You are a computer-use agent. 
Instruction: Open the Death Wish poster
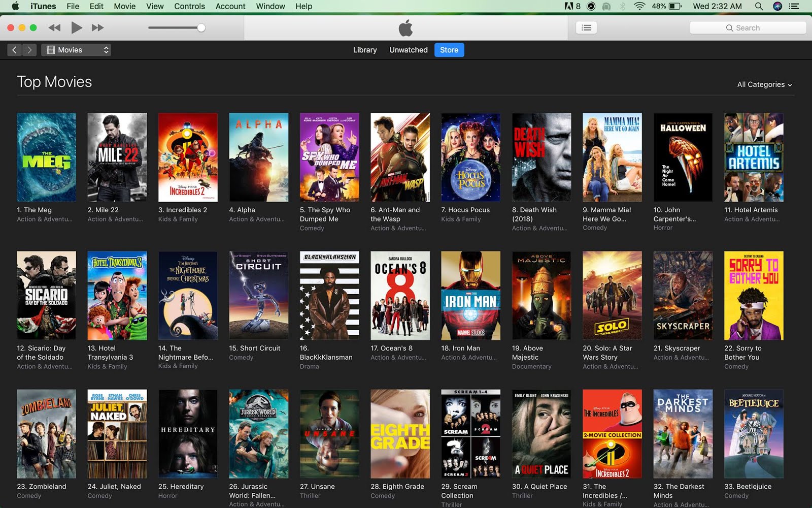point(542,157)
